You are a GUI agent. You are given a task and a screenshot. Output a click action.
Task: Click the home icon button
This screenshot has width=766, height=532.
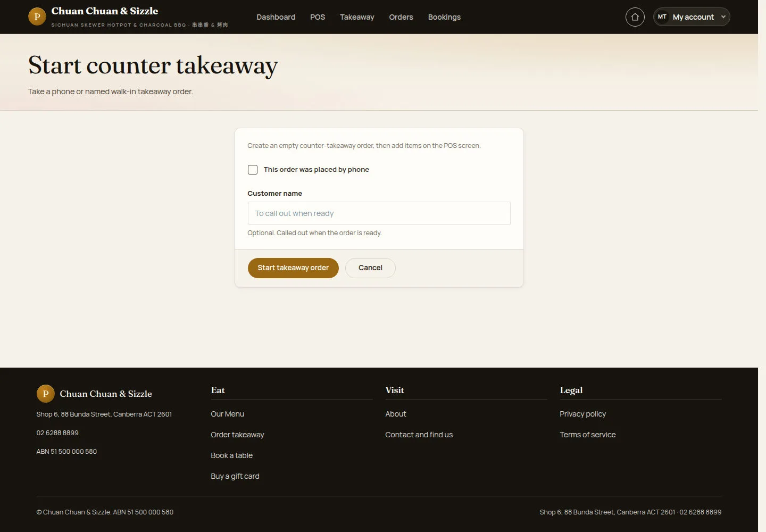(x=635, y=17)
